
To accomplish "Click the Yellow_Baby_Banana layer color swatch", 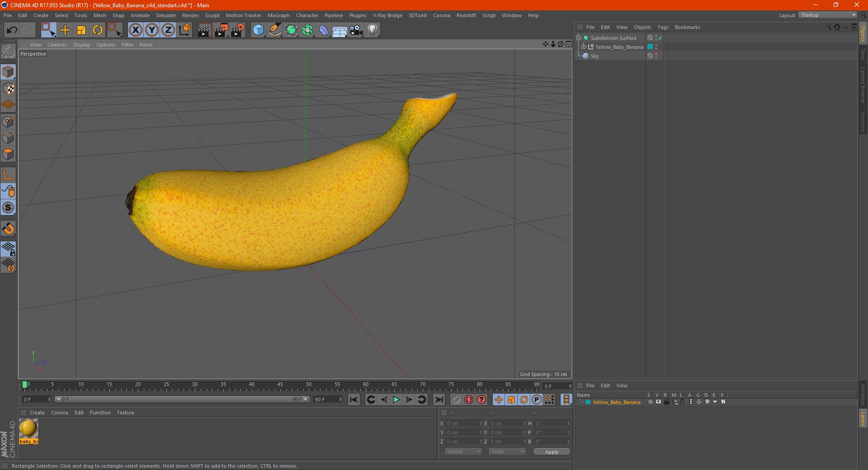I will 588,402.
